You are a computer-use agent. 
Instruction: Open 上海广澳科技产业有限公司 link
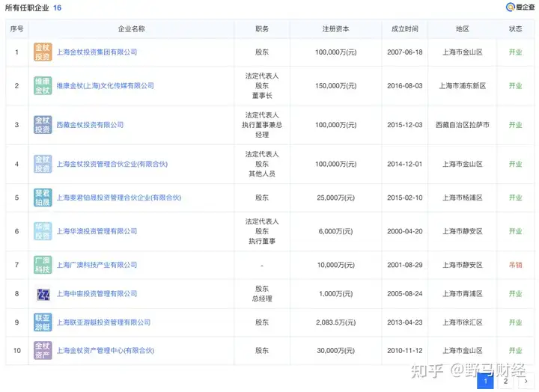point(97,265)
